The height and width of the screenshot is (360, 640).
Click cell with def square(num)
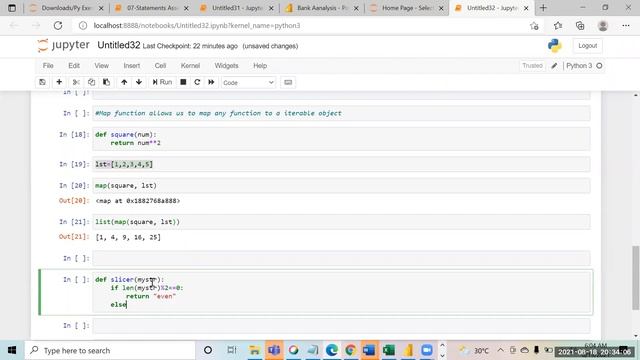pyautogui.click(x=341, y=139)
